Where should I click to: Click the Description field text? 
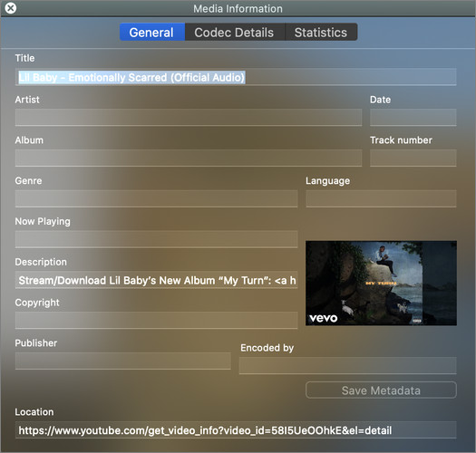[x=156, y=280]
